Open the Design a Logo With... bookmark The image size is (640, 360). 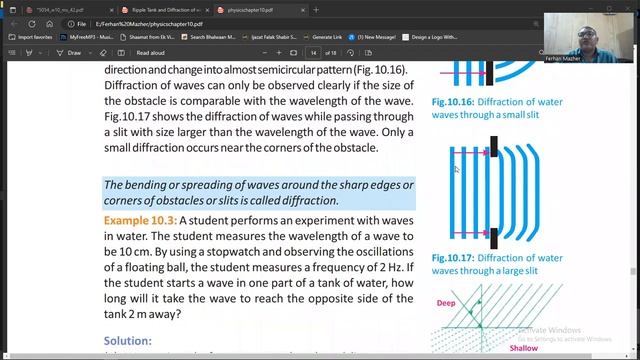pyautogui.click(x=430, y=37)
